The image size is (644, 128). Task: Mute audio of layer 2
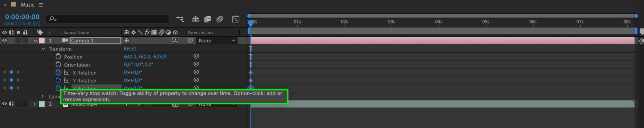pos(12,104)
